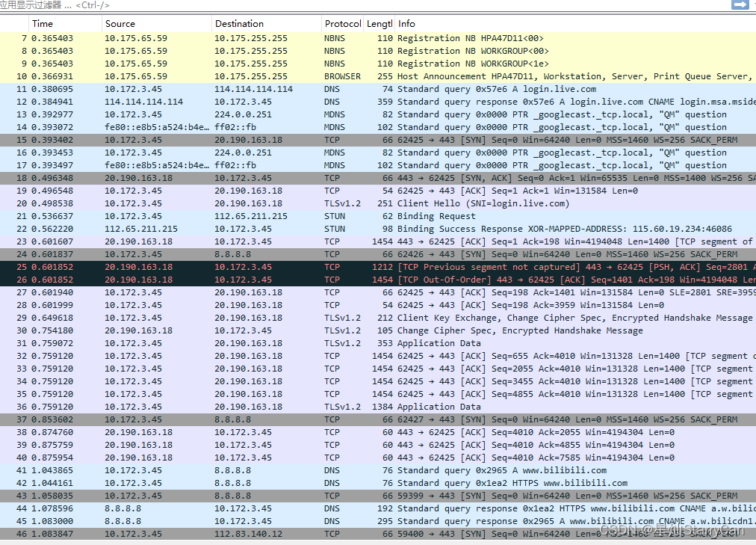Sort packets by the Time column
This screenshot has height=545, width=756.
(x=43, y=23)
